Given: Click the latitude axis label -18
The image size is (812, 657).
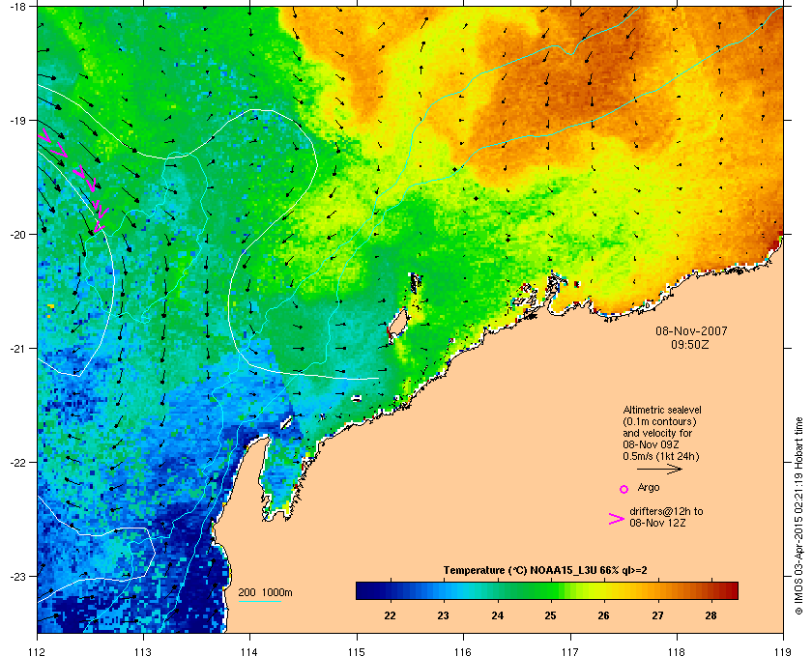Looking at the screenshot, I should [x=17, y=6].
